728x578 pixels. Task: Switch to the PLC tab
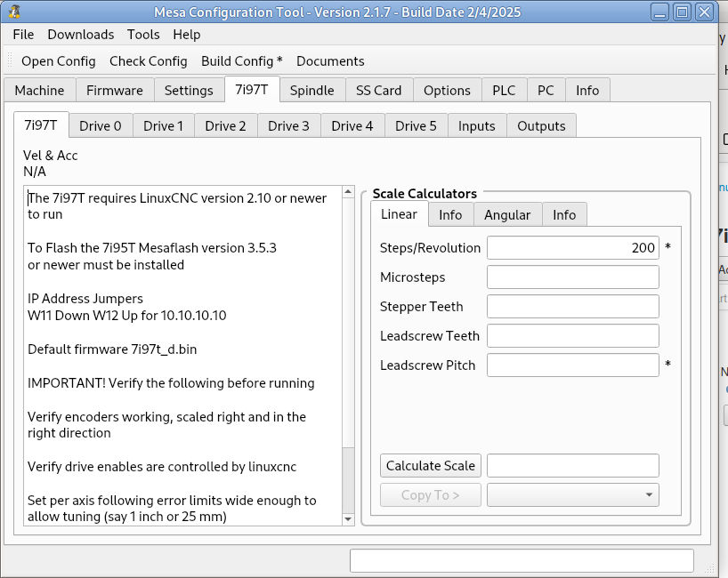505,90
